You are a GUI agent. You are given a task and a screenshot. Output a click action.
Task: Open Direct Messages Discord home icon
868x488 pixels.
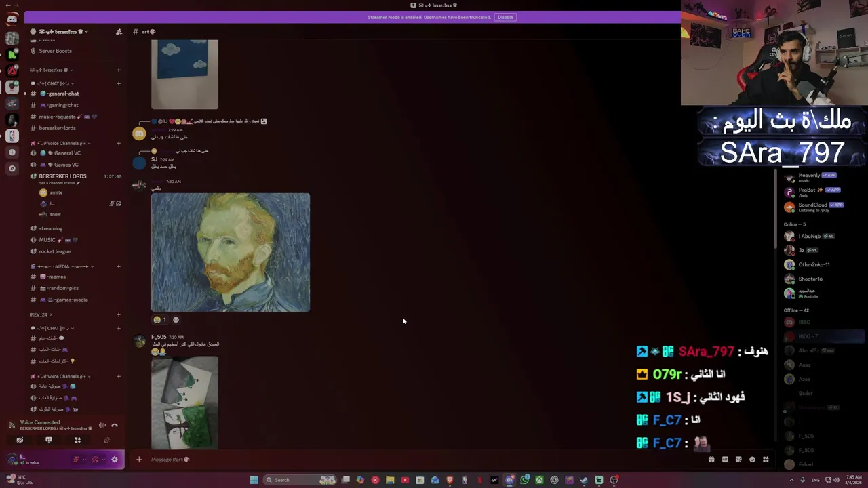pos(12,19)
